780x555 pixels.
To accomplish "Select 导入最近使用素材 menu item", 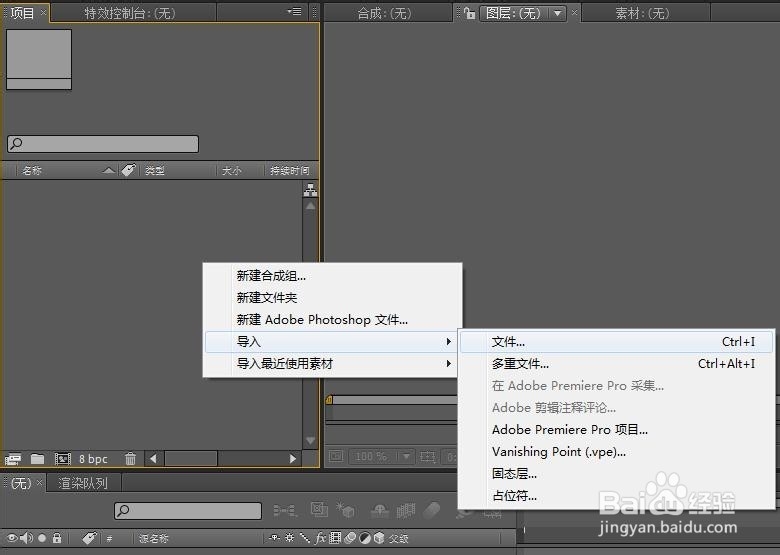I will [333, 364].
